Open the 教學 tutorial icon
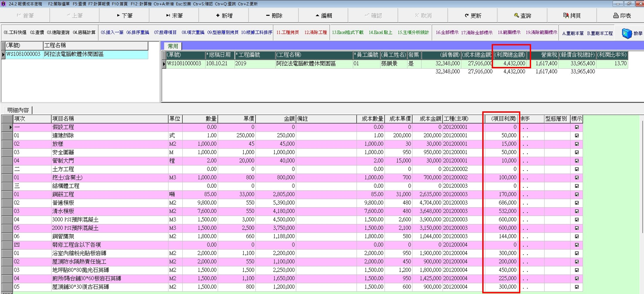The width and height of the screenshot is (644, 294). (632, 33)
